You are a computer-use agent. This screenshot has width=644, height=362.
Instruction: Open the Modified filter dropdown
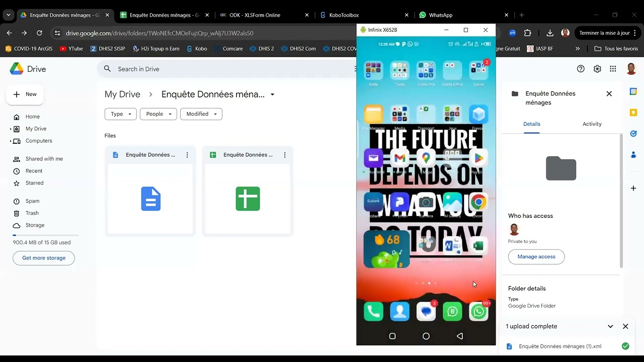tap(201, 114)
